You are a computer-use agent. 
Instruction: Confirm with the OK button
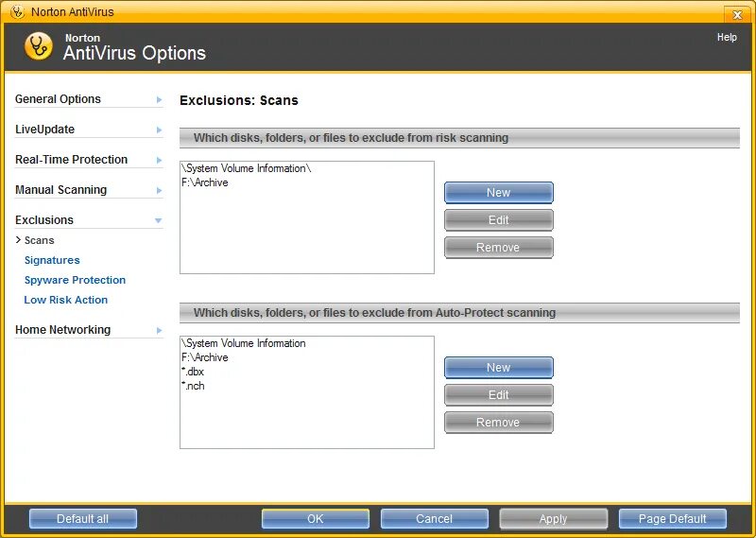click(316, 519)
